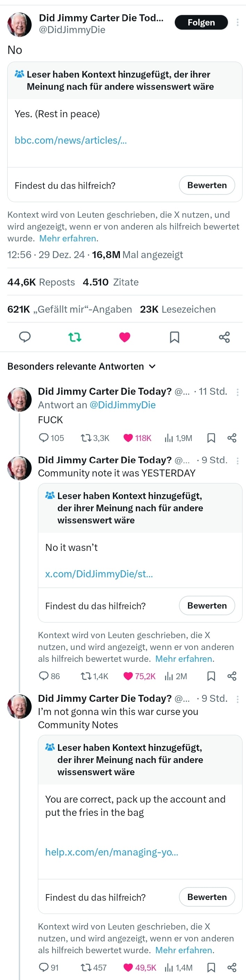246x980 pixels.
Task: Rate the "Yes. (Rest in peace)" note
Action: pyautogui.click(x=207, y=185)
